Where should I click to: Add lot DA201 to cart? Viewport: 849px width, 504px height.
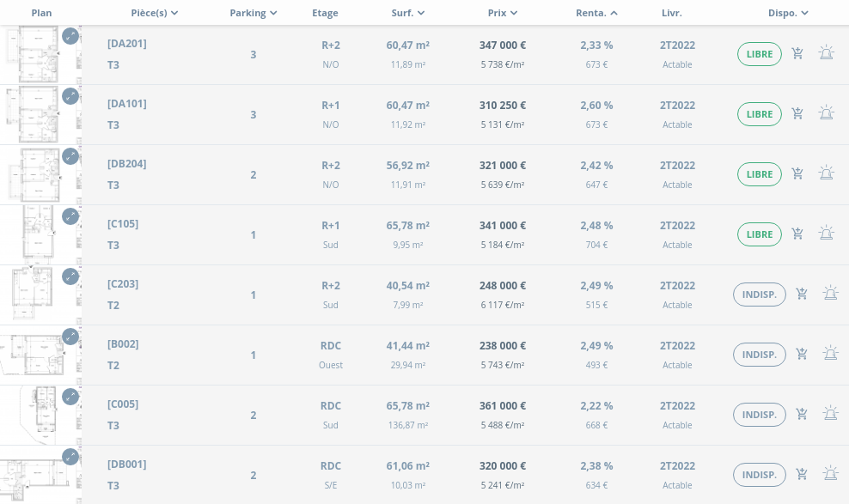tap(797, 54)
